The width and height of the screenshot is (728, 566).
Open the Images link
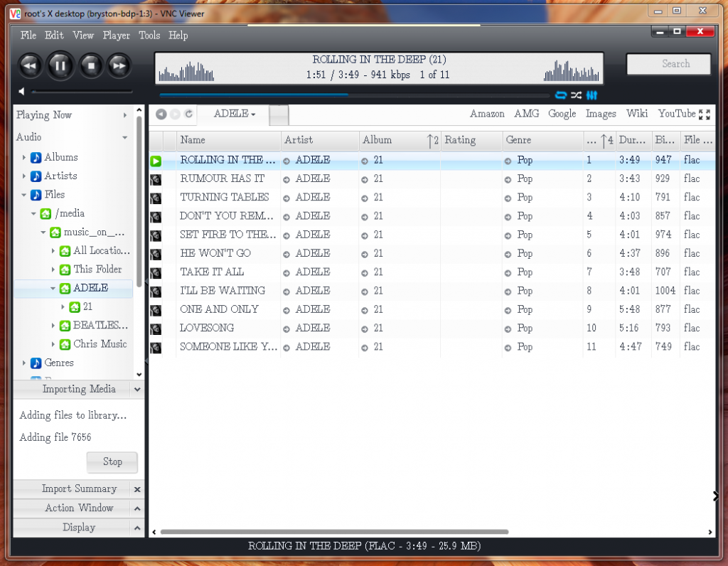click(x=601, y=114)
